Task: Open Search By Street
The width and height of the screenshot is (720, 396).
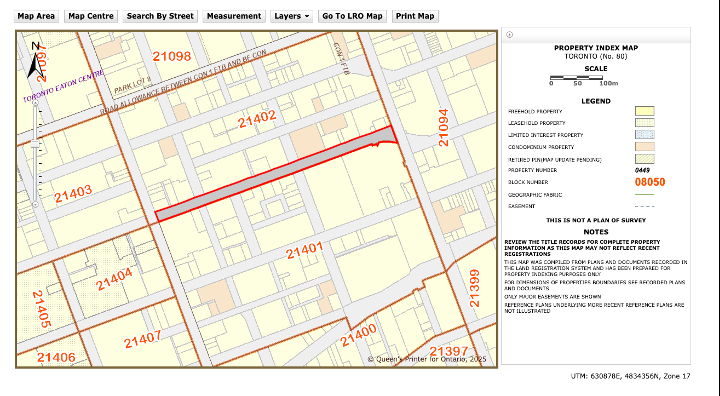Action: point(160,16)
